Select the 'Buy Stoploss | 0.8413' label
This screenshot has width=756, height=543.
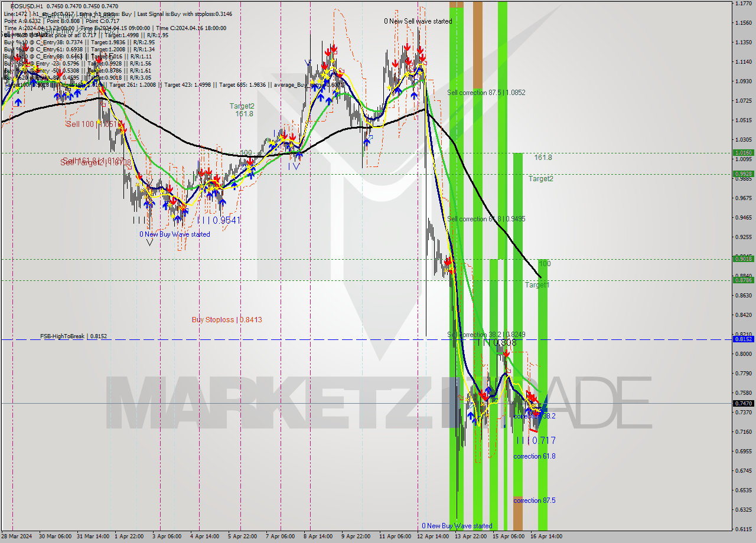[x=227, y=320]
